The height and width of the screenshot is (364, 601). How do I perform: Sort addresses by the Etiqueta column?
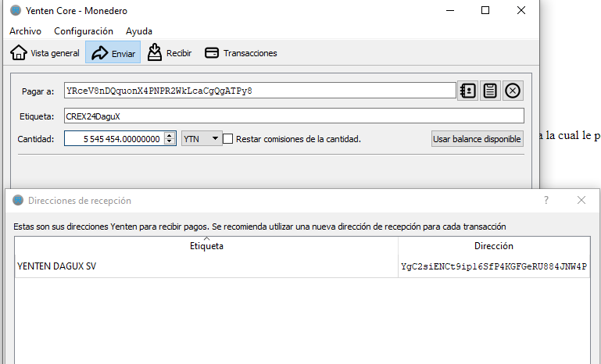pos(206,246)
